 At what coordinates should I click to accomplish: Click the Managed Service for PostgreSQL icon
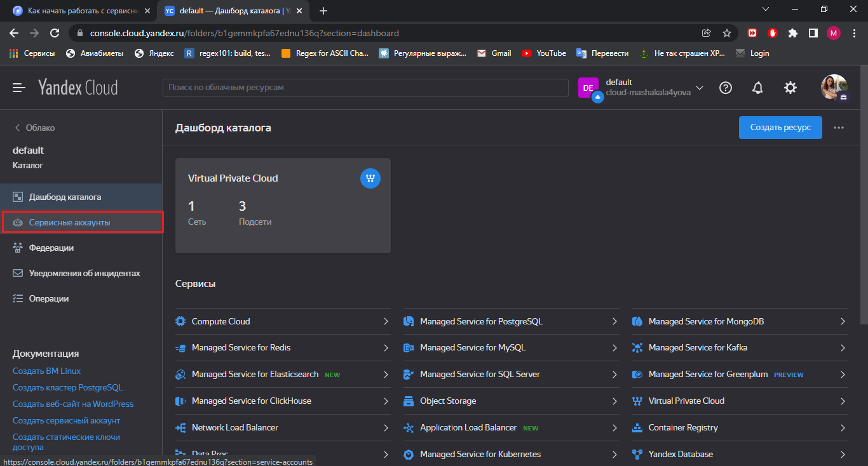click(x=409, y=321)
